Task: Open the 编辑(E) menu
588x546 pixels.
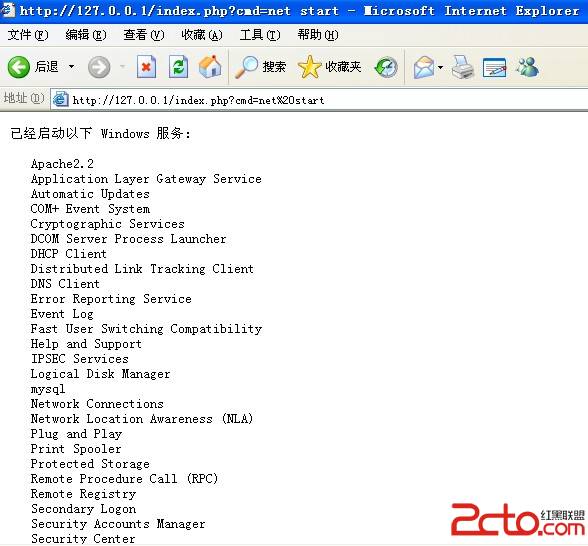Action: tap(86, 35)
